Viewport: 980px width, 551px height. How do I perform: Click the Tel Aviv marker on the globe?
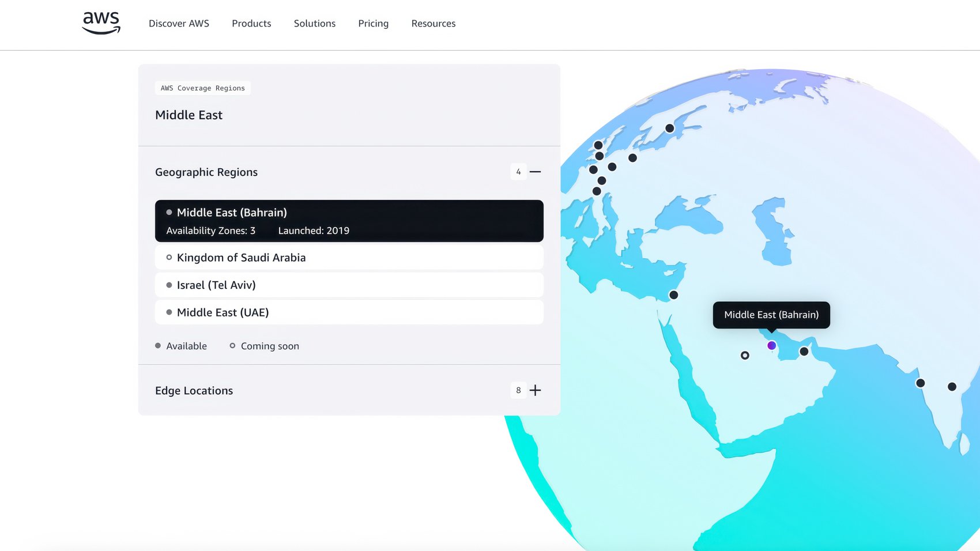pos(673,295)
